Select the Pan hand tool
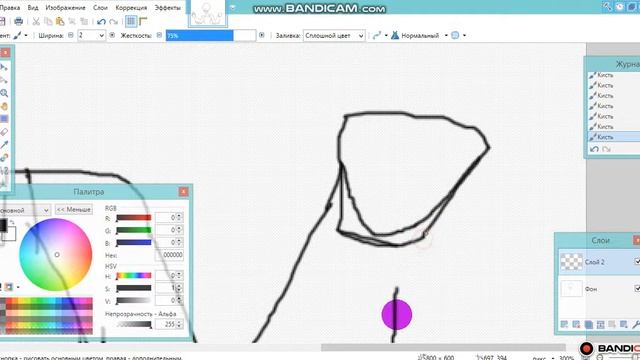Screen dimensions: 640x360 coord(4,106)
